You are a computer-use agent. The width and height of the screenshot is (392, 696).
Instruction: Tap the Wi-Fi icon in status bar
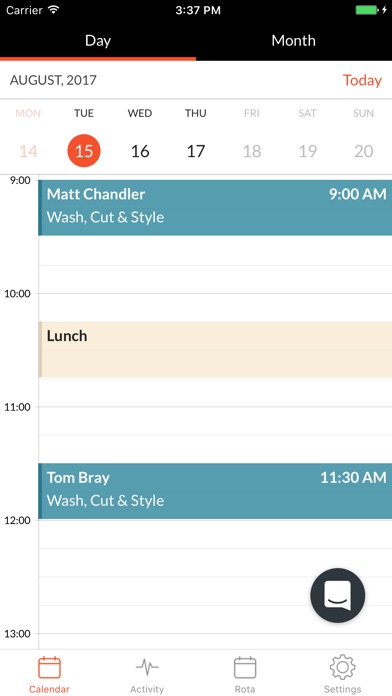point(54,10)
